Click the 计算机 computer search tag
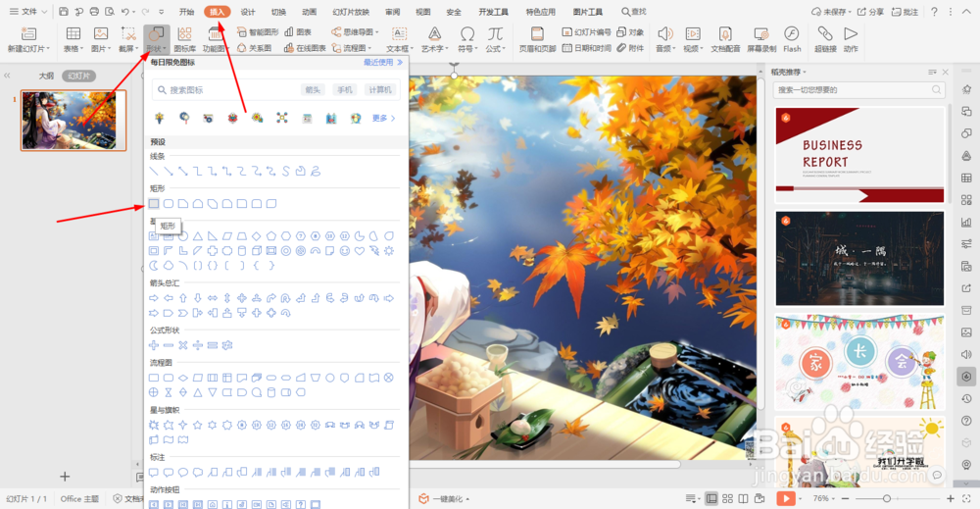980x509 pixels. tap(380, 90)
